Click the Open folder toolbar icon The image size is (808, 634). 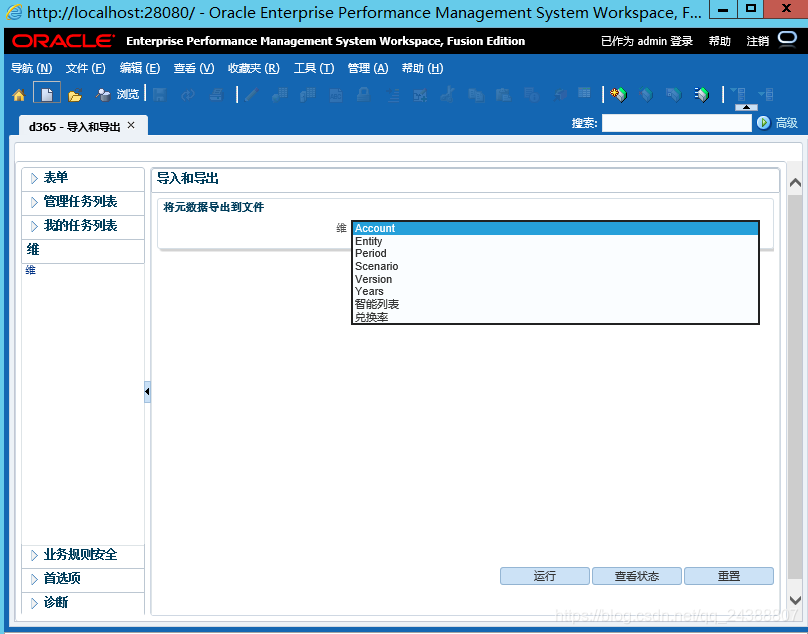75,95
